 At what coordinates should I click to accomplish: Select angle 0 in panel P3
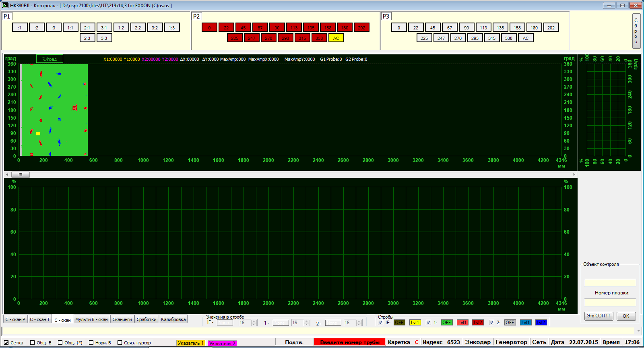(x=399, y=27)
